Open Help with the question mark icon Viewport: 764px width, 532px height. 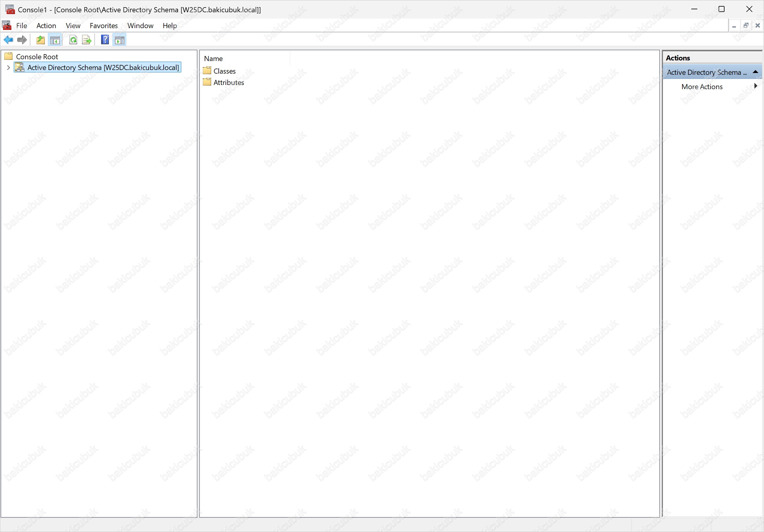tap(105, 40)
